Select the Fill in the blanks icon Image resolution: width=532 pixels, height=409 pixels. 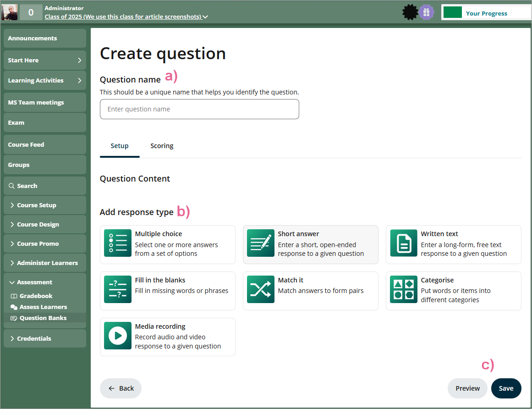coord(118,289)
